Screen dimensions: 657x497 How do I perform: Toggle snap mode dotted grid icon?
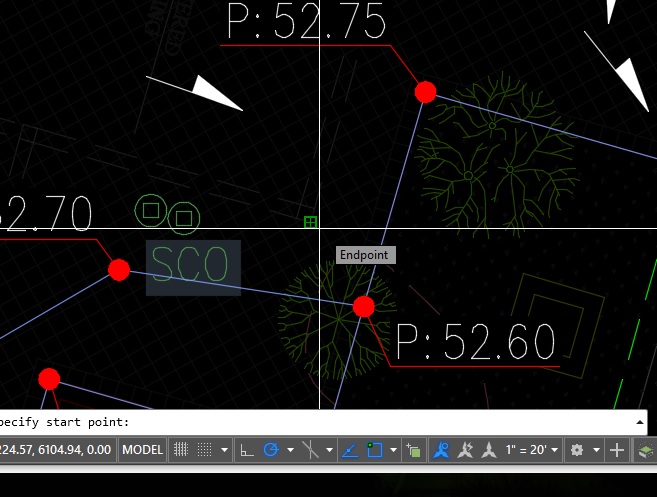coord(204,450)
